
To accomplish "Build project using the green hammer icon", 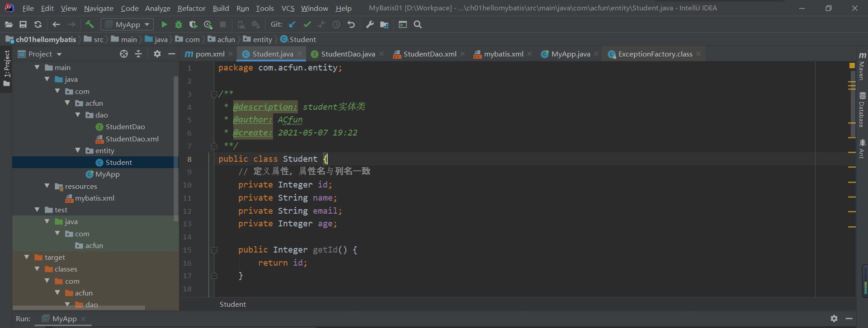I will [x=90, y=24].
